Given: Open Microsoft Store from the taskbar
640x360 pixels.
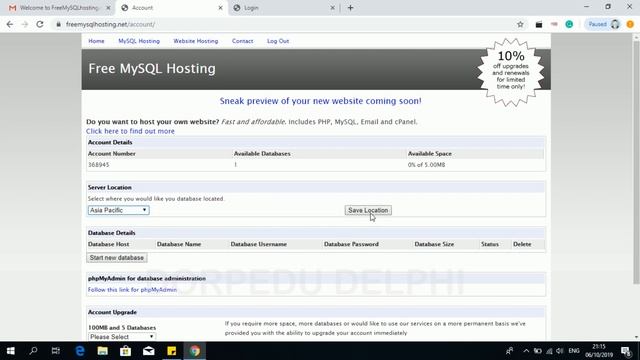Looking at the screenshot, I should click(125, 351).
